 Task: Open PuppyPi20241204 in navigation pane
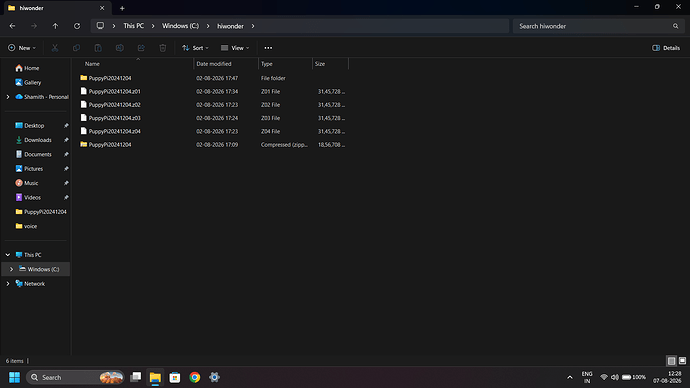pyautogui.click(x=41, y=212)
